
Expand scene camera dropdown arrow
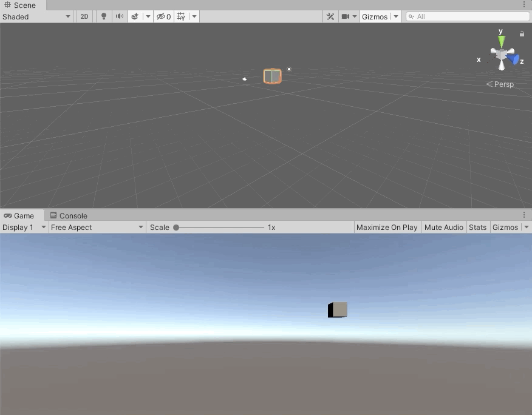click(355, 16)
